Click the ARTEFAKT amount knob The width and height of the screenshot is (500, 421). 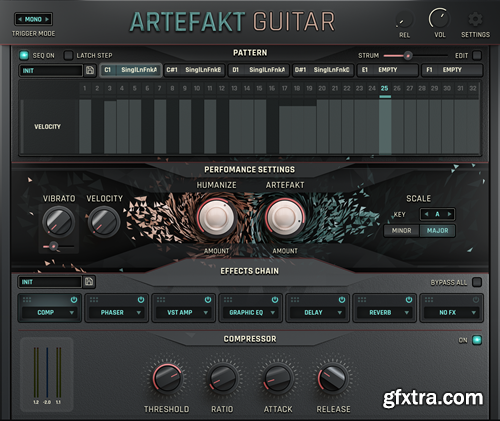point(285,217)
